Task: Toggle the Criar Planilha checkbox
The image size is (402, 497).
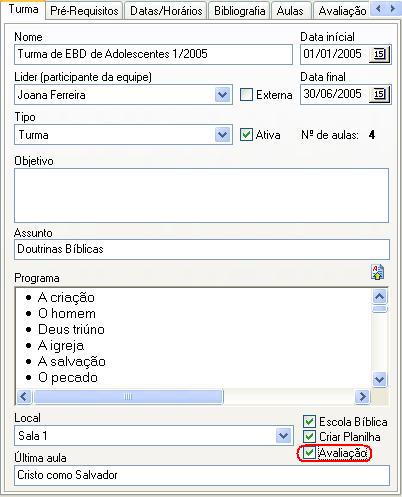Action: click(309, 436)
